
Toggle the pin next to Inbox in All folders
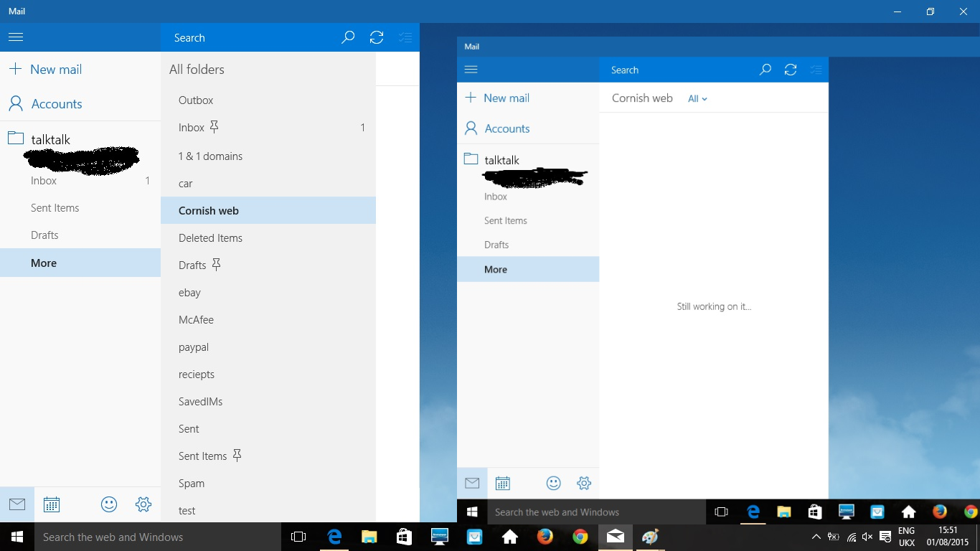point(214,127)
